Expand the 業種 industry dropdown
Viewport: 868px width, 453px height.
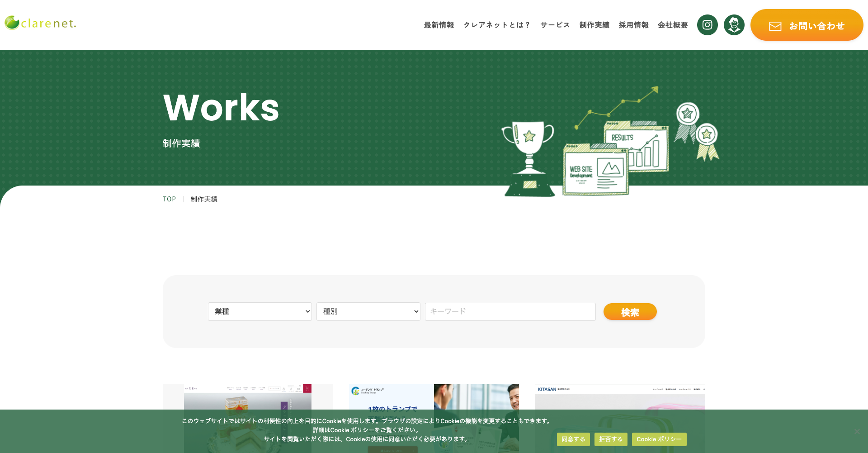point(259,311)
